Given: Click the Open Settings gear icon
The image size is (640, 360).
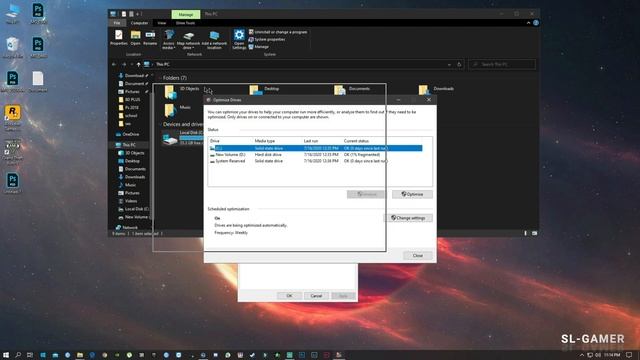Looking at the screenshot, I should tap(239, 40).
